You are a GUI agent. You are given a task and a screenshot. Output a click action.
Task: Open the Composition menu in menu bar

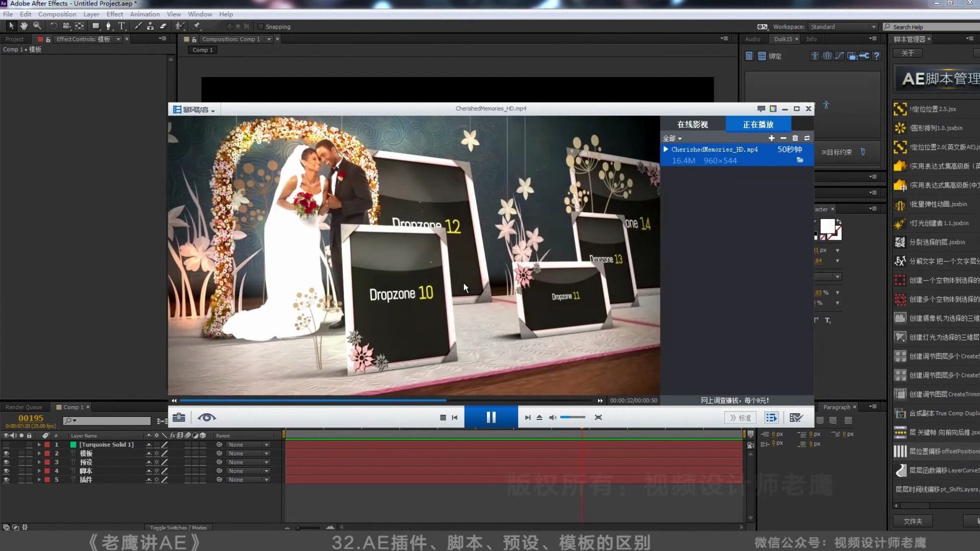click(x=57, y=13)
